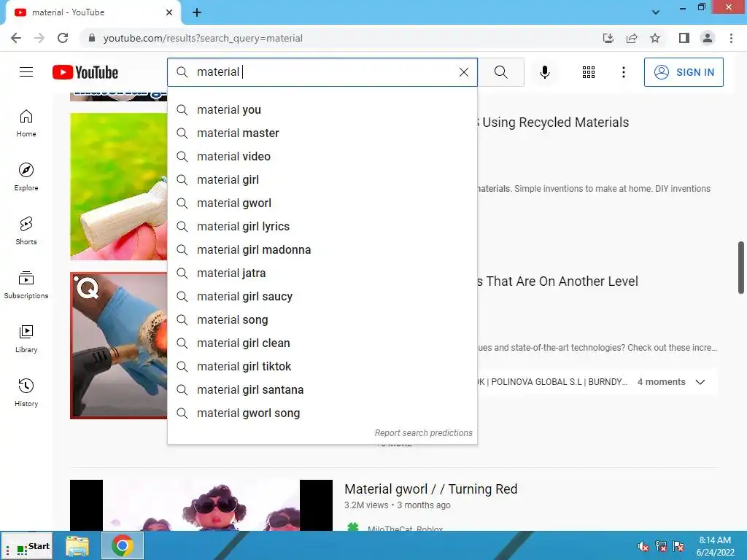Pick suggestion "material girl madonna"
The width and height of the screenshot is (747, 560).
click(x=322, y=249)
